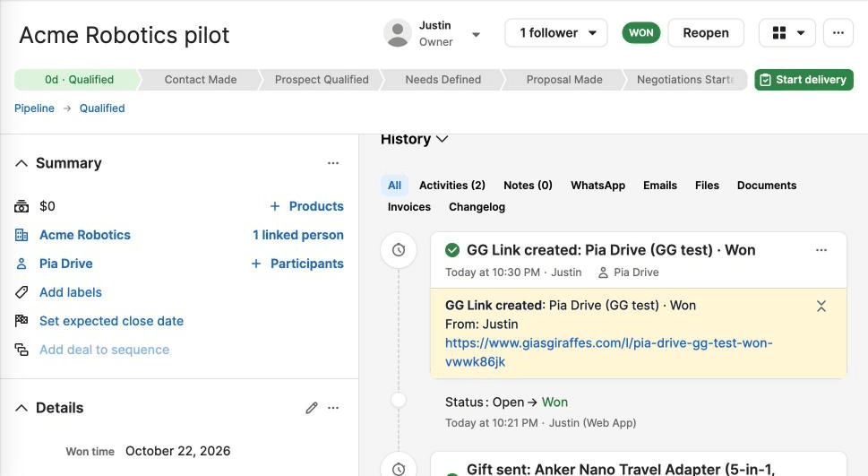This screenshot has width=868, height=476.
Task: Click the deal value money icon
Action: (x=21, y=206)
